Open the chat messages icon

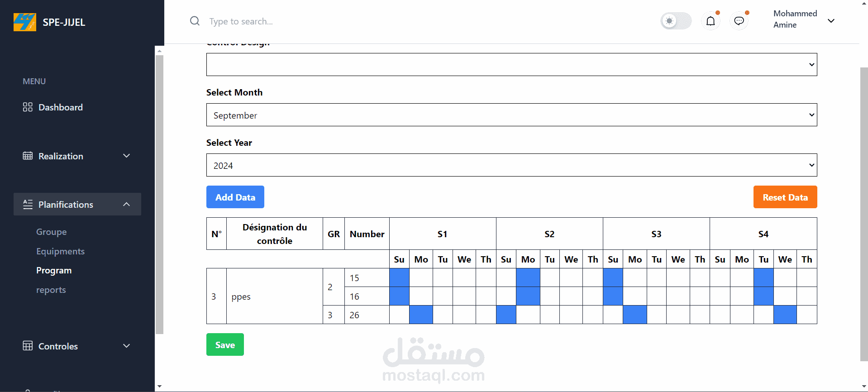point(739,21)
